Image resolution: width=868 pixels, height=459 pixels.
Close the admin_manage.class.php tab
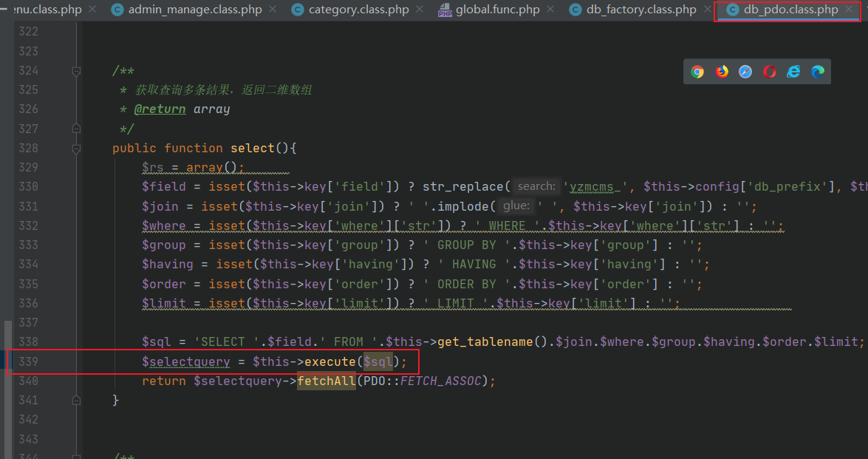(273, 10)
